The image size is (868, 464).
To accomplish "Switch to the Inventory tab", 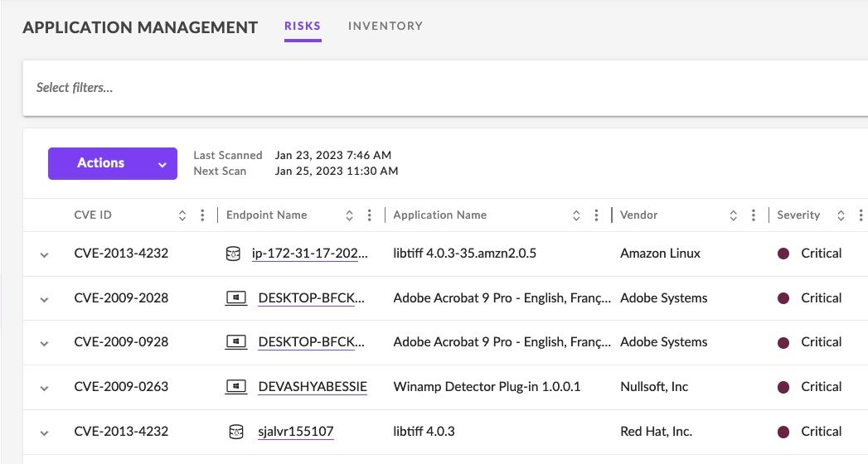I will [x=385, y=27].
